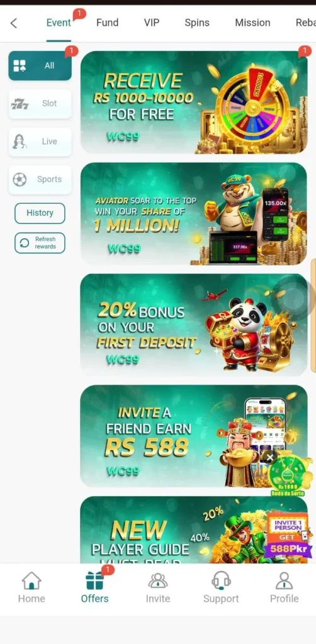This screenshot has width=316, height=644.
Task: Open the 20% first deposit bonus banner
Action: [193, 325]
